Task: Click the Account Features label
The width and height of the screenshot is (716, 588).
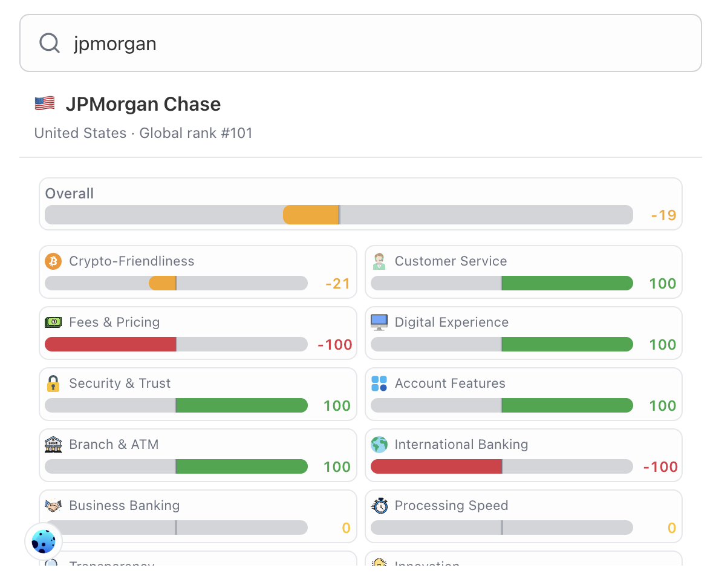Action: tap(450, 384)
